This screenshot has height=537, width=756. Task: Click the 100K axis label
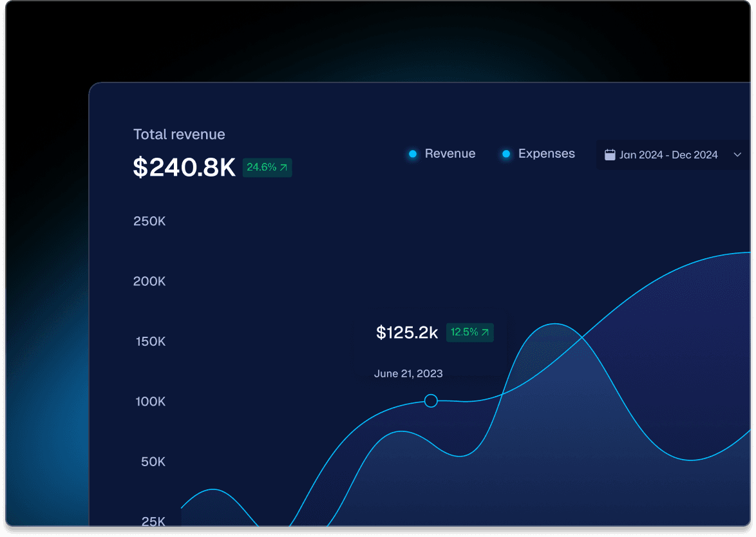151,402
